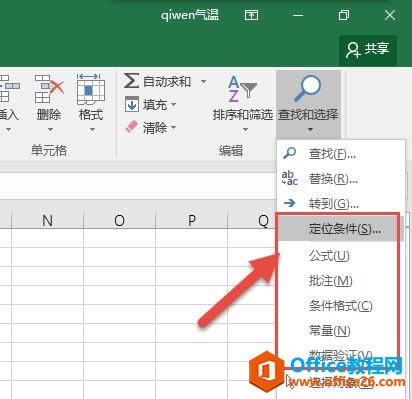
Task: Click the Share (共享) button
Action: click(368, 50)
